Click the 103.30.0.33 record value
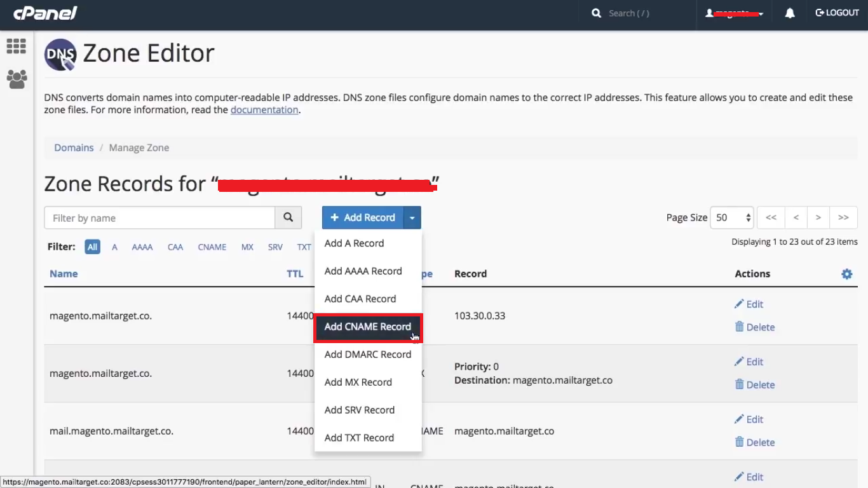 pyautogui.click(x=480, y=315)
